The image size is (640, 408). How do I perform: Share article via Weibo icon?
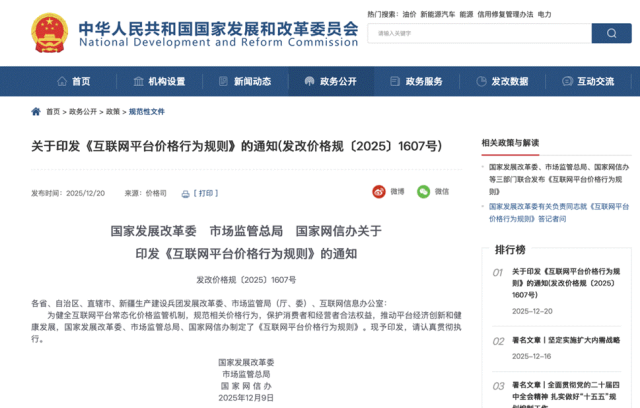click(x=379, y=191)
